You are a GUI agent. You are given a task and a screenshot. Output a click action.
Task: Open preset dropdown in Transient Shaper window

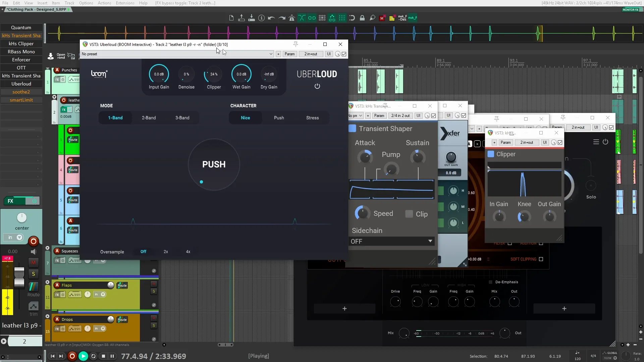coord(356,116)
